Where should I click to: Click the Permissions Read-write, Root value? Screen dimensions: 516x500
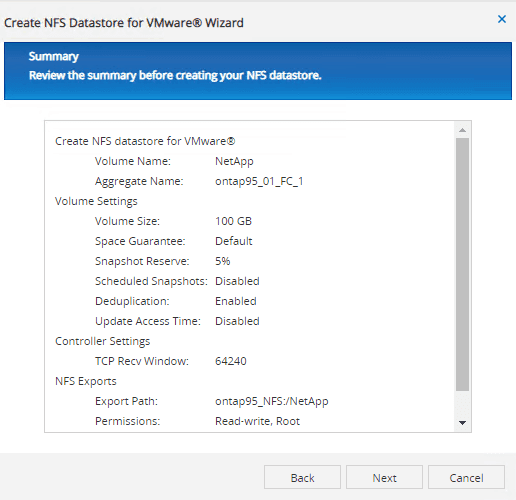coord(257,421)
